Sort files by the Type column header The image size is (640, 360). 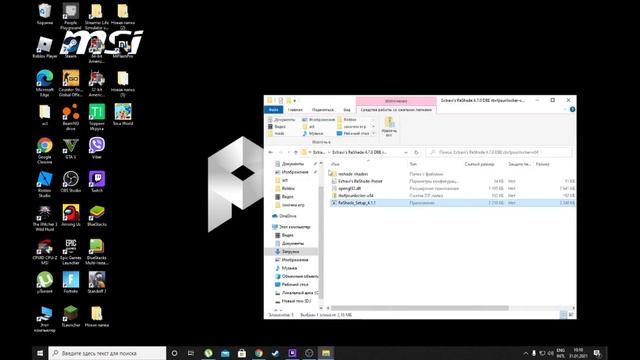point(413,164)
